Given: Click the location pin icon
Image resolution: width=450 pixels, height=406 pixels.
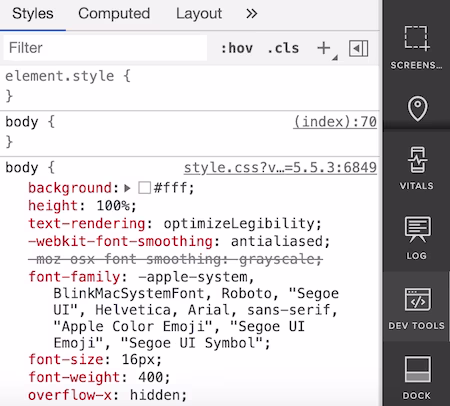Looking at the screenshot, I should 417,109.
